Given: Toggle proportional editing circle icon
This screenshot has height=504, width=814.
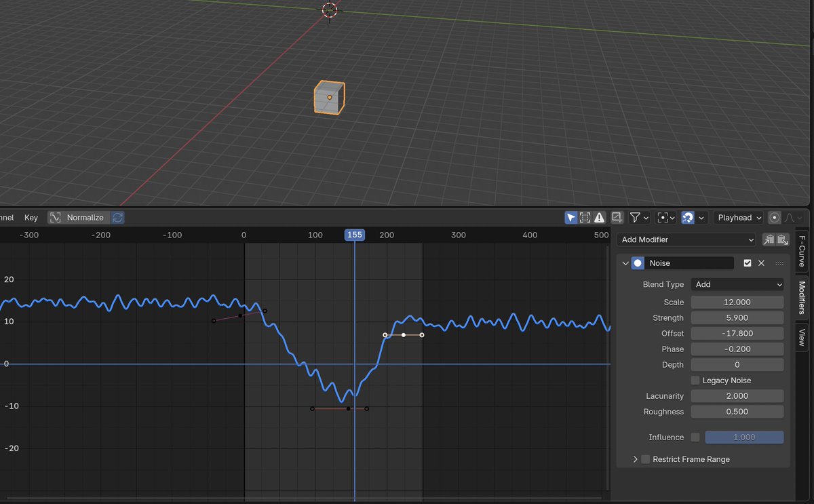Looking at the screenshot, I should coord(775,218).
